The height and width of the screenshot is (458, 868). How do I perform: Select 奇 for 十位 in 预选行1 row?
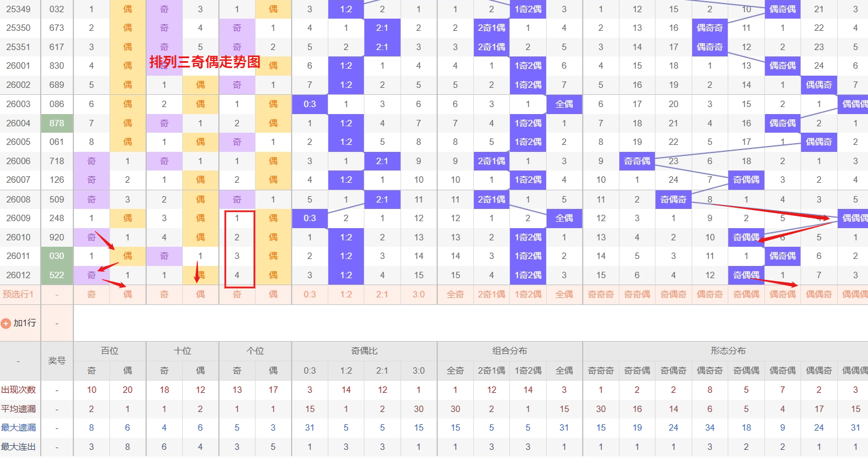click(164, 294)
